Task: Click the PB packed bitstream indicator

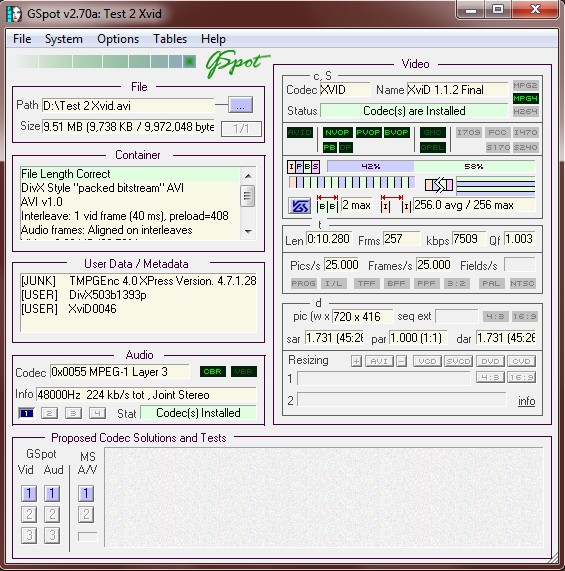Action: [x=329, y=147]
